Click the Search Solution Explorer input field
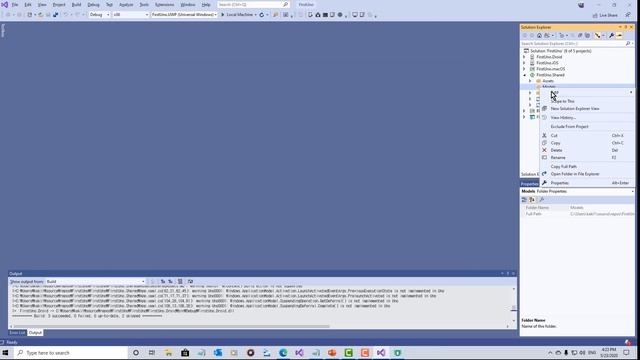This screenshot has width=640, height=360. pyautogui.click(x=572, y=43)
